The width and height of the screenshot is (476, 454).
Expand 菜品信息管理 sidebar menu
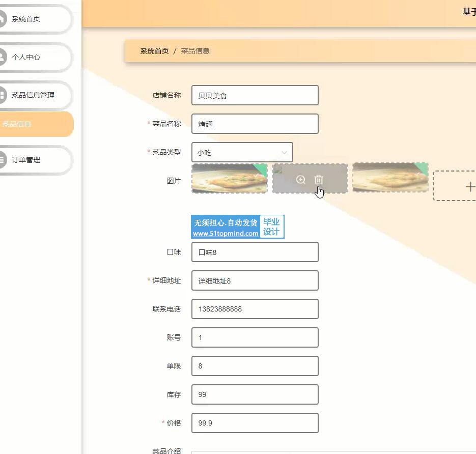36,95
